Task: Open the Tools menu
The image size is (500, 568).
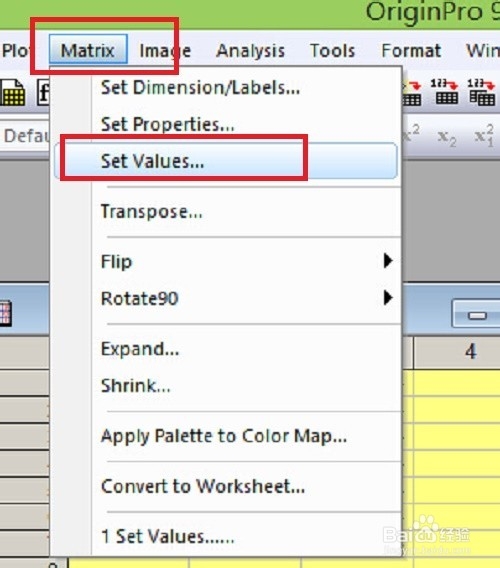Action: [332, 50]
